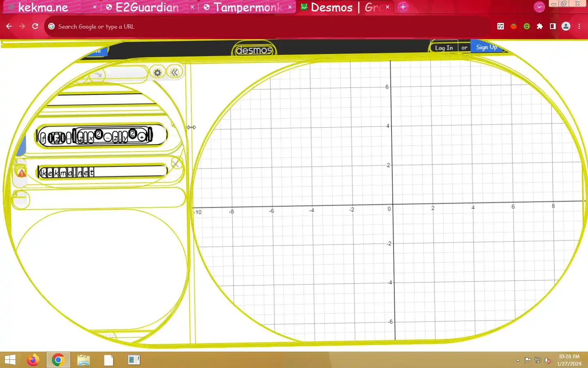Viewport: 588px width, 368px height.
Task: Collapse the expression list with the double-chevron
Action: (x=175, y=72)
